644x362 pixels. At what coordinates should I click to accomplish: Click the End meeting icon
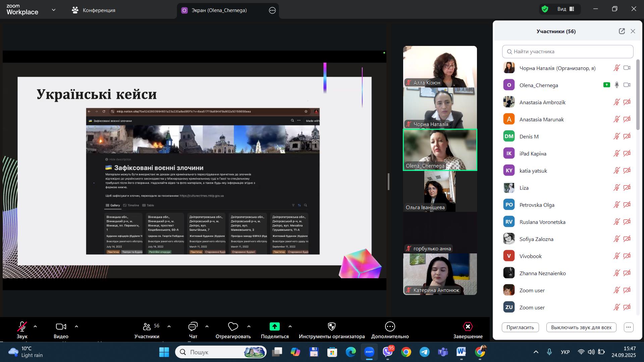click(x=468, y=326)
